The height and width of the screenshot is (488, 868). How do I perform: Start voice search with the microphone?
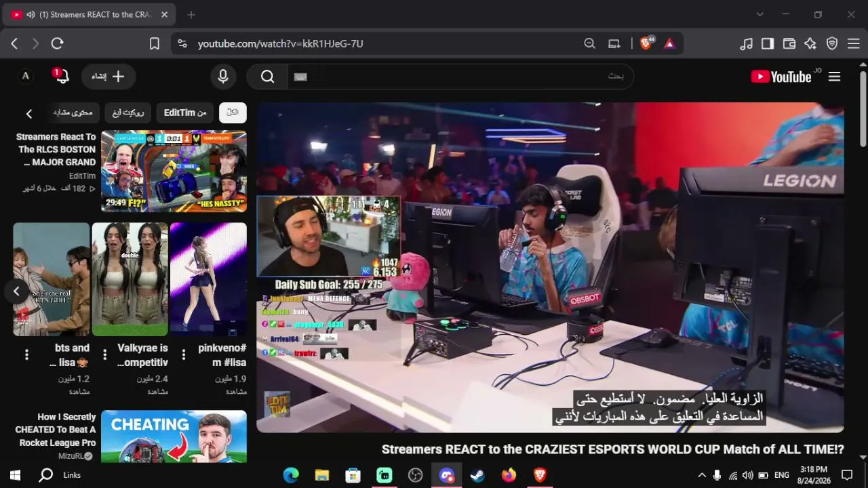click(223, 77)
